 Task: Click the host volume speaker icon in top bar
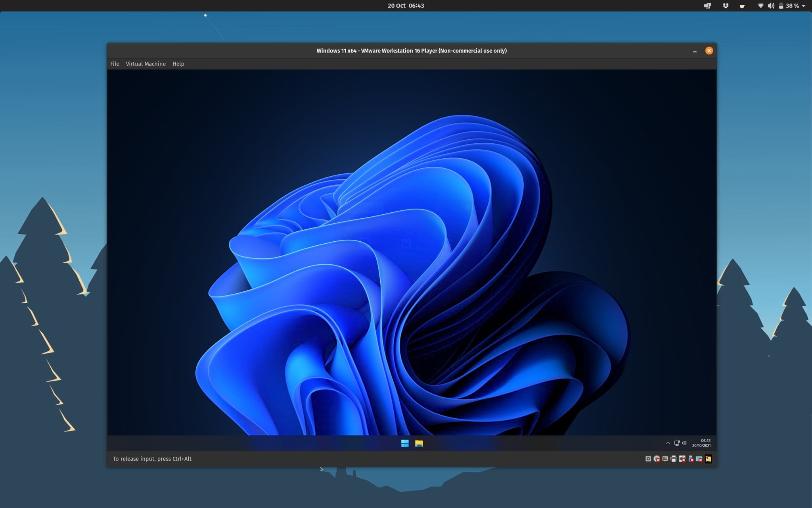pos(771,6)
